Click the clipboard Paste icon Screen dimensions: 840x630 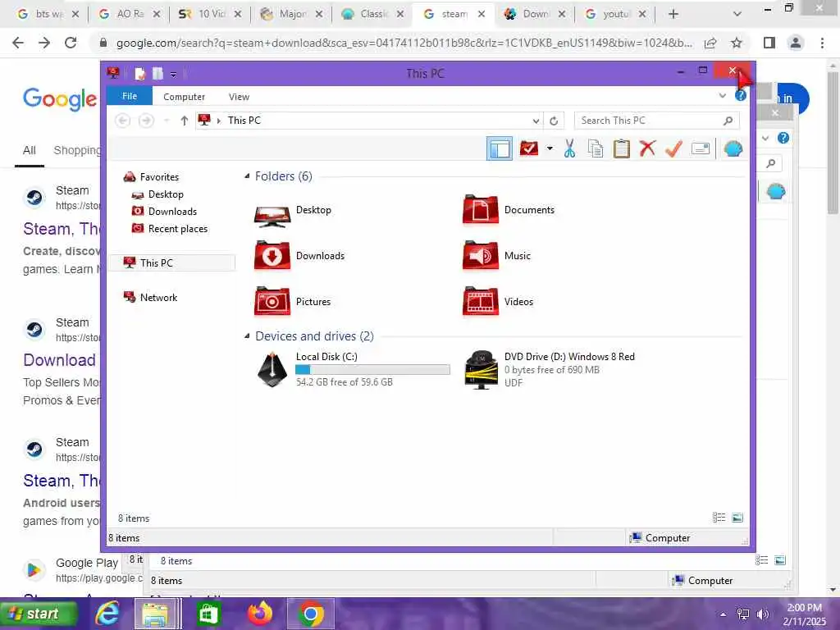622,148
